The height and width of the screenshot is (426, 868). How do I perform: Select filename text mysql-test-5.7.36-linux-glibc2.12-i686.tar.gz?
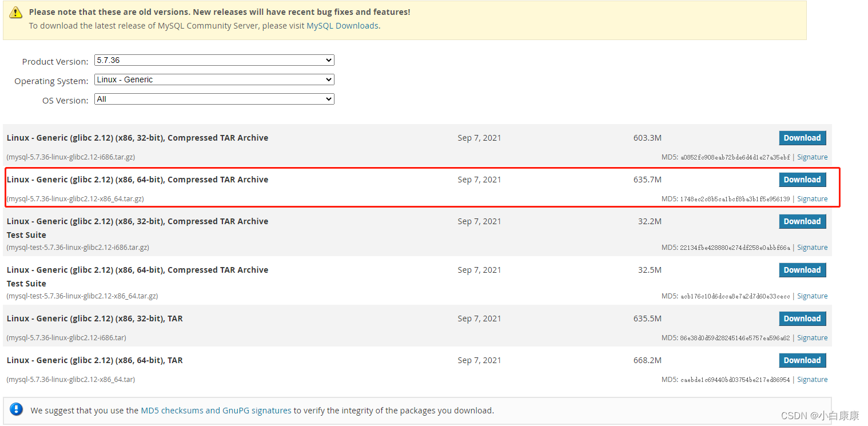(78, 248)
